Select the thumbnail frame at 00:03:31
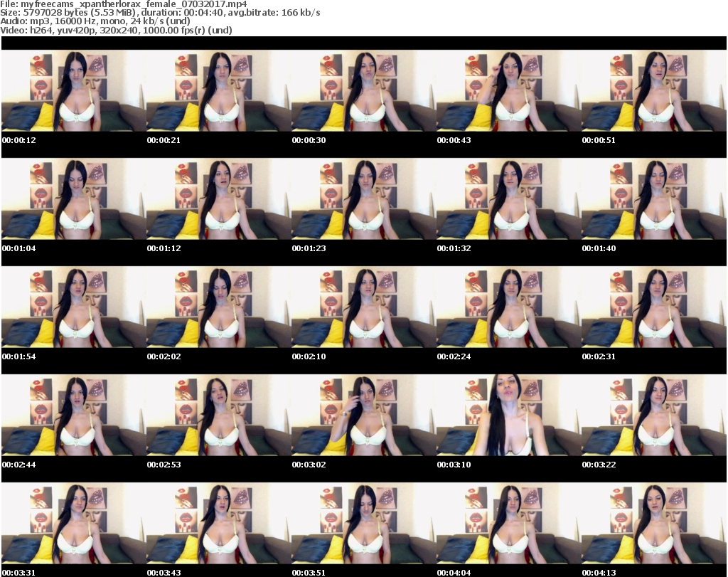This screenshot has width=728, height=577. pyautogui.click(x=74, y=524)
